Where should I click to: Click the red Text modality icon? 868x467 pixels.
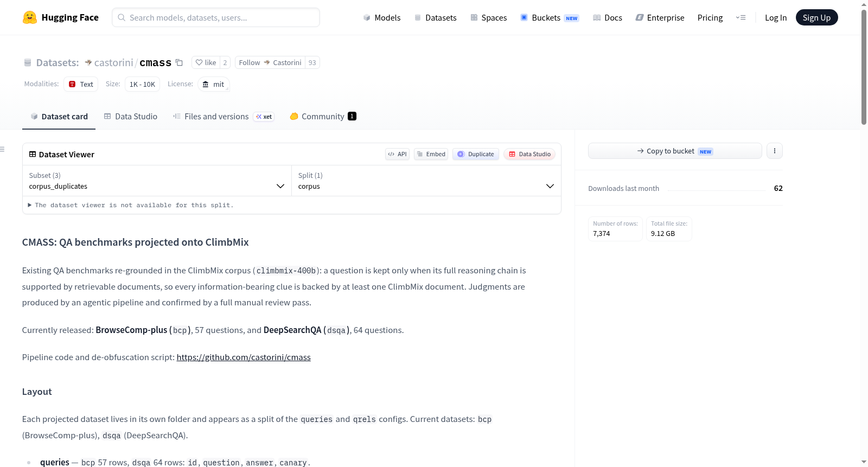pyautogui.click(x=72, y=84)
